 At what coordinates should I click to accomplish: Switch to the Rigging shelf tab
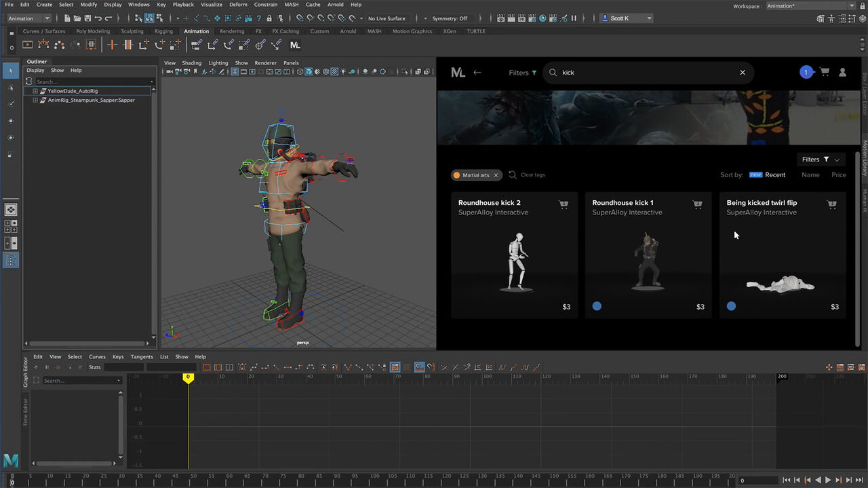click(163, 31)
